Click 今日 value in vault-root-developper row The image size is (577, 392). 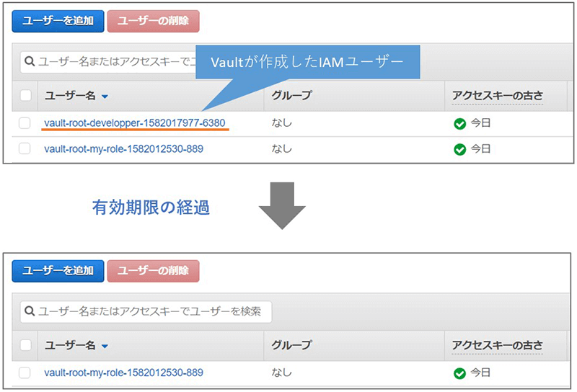coord(480,122)
